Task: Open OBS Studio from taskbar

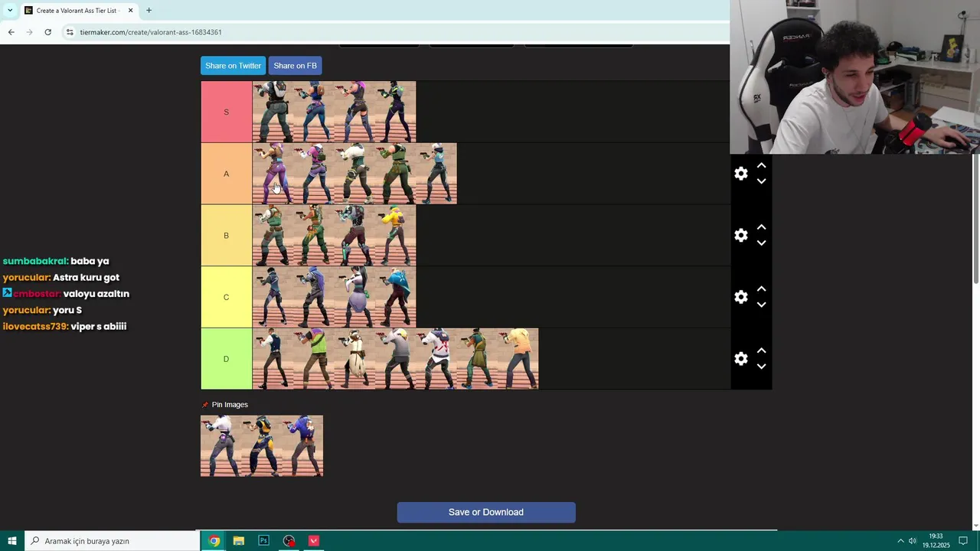Action: click(289, 541)
